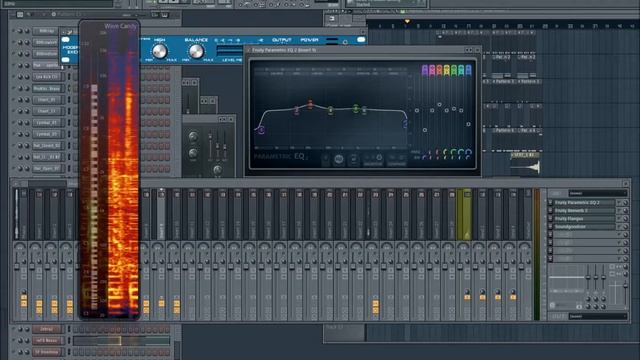Click the orange playhead marker on playlist timeline

pyautogui.click(x=407, y=21)
